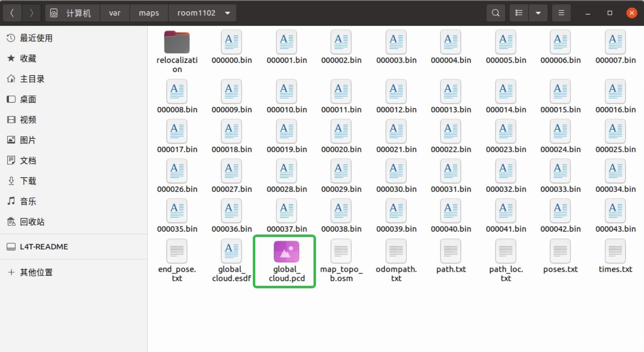The image size is (644, 352).
Task: Select map_topo_b.osm file icon
Action: [x=341, y=251]
